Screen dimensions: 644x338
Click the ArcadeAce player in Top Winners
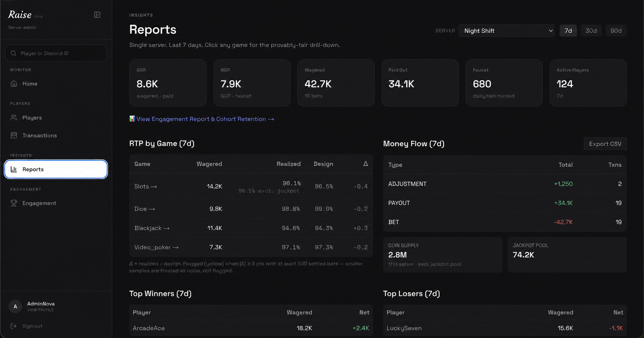(x=149, y=328)
